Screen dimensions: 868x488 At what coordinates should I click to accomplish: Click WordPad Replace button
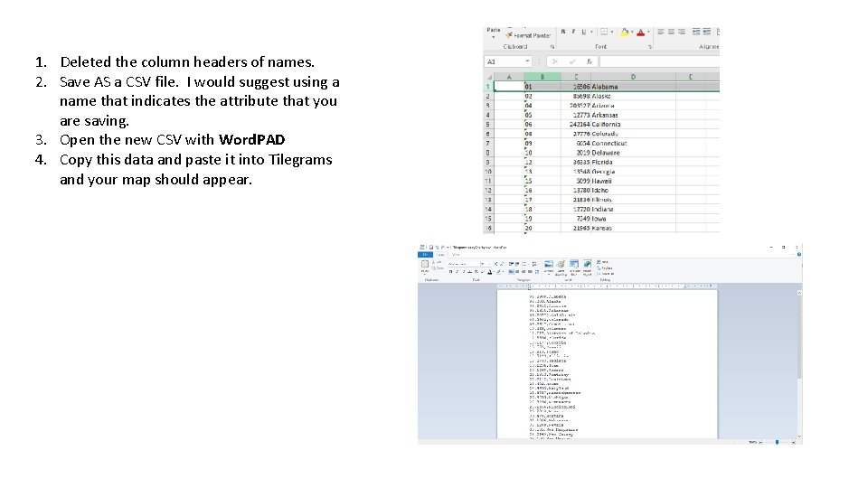point(605,267)
